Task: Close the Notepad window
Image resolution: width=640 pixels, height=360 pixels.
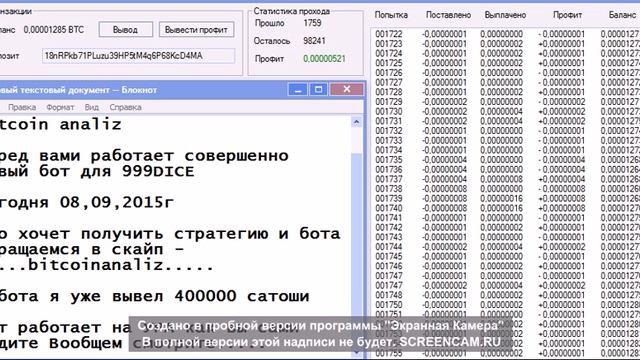Action: (347, 89)
